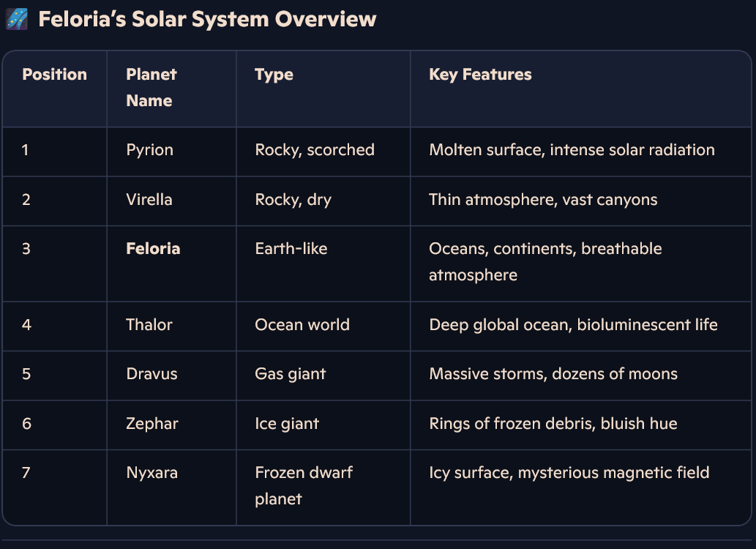This screenshot has width=756, height=549.
Task: Select the Position column header
Action: point(54,75)
